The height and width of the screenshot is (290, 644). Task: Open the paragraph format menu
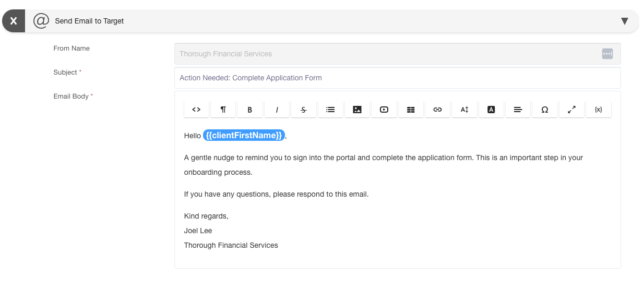[x=223, y=110]
